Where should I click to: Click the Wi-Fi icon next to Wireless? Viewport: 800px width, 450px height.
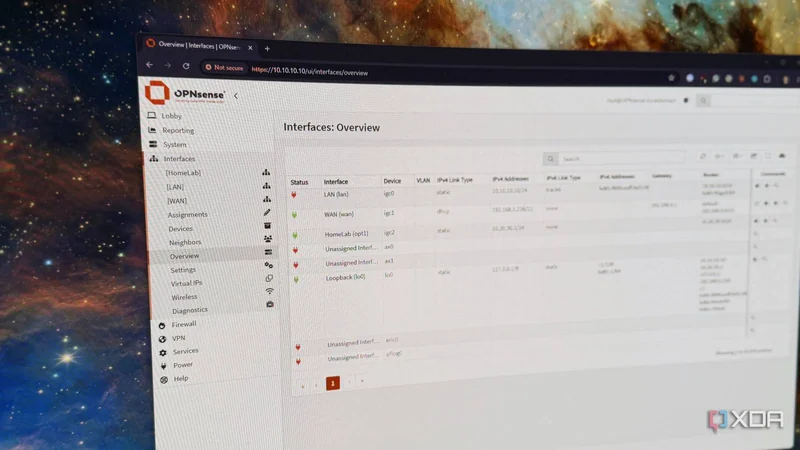(x=269, y=291)
